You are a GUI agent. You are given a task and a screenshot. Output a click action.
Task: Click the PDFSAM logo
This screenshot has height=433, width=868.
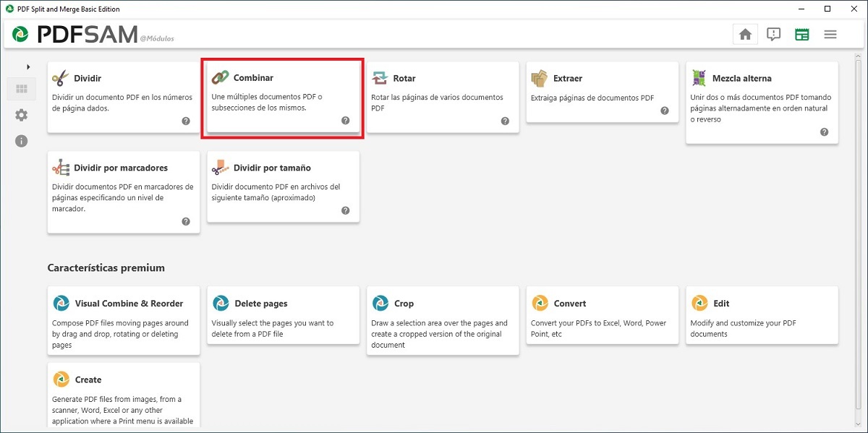click(x=75, y=34)
